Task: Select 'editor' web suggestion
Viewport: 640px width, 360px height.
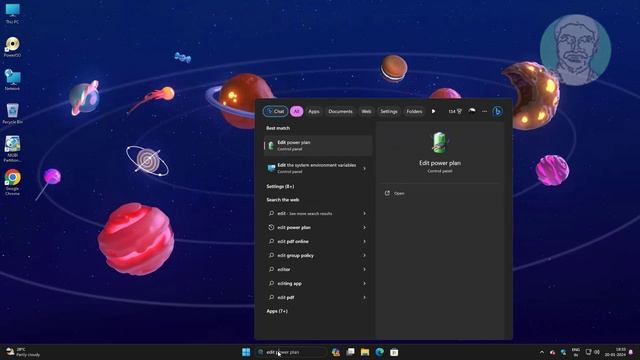Action: click(312, 269)
